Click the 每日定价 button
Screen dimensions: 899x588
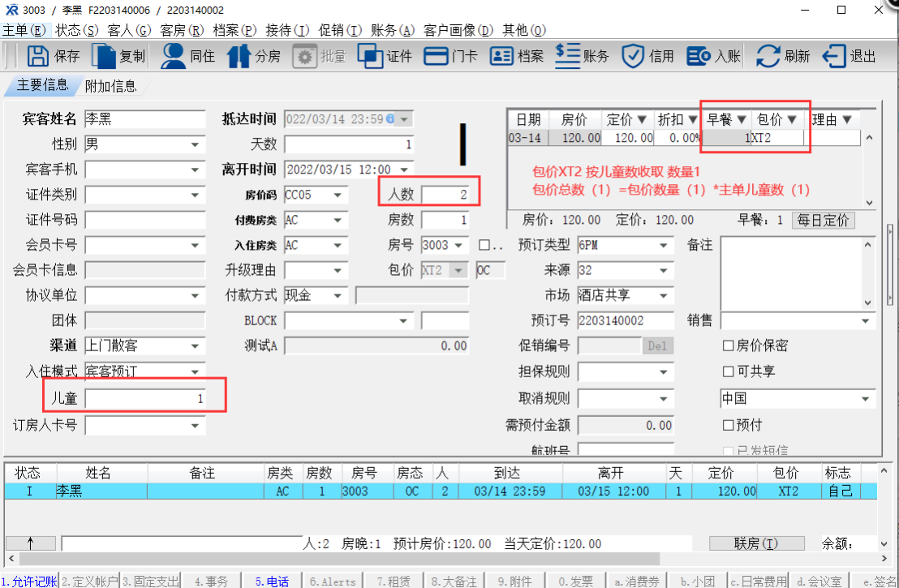823,221
